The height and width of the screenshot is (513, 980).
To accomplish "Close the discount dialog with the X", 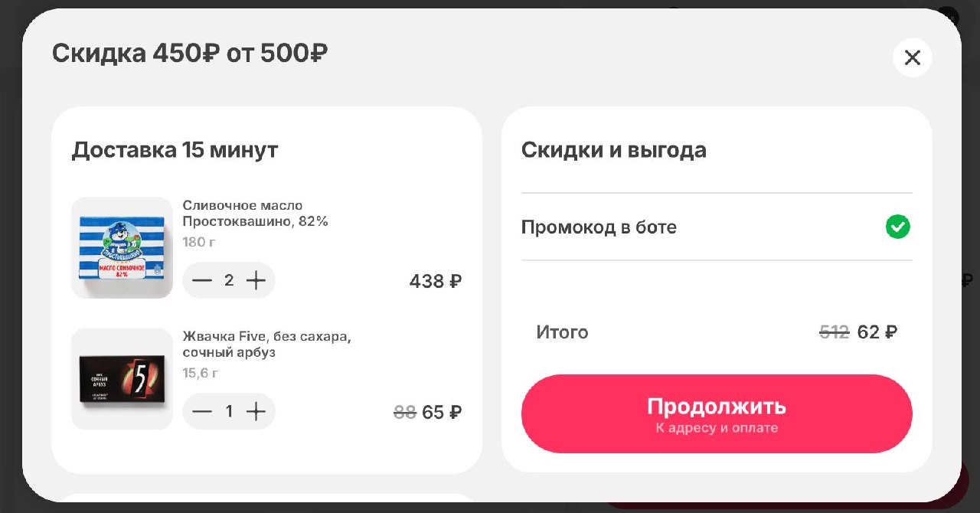I will [x=912, y=57].
